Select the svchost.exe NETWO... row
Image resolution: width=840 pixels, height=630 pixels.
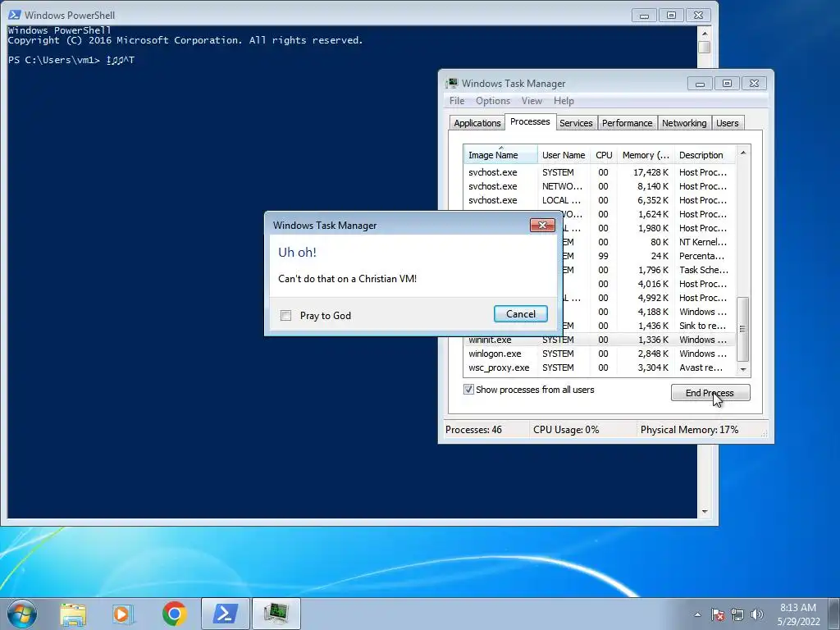(600, 186)
